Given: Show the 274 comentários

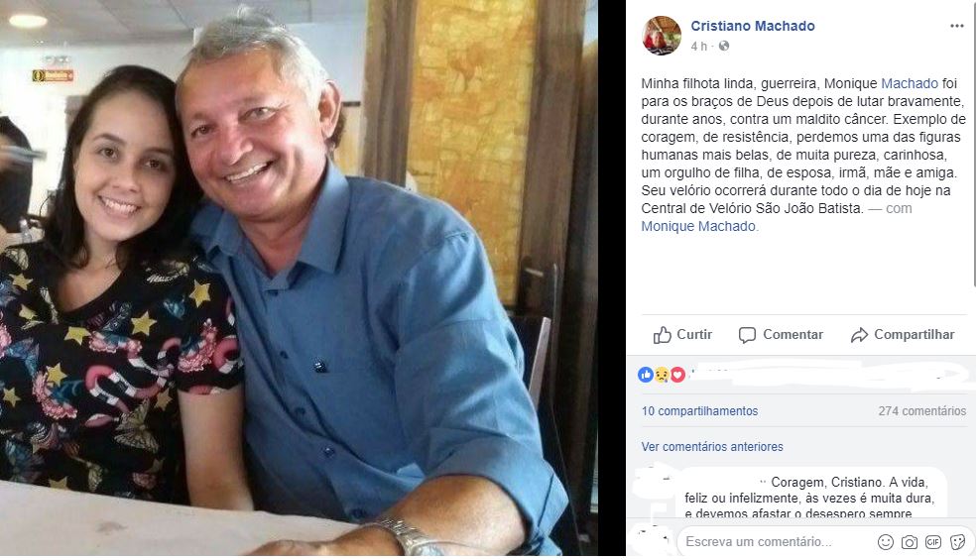Looking at the screenshot, I should pyautogui.click(x=921, y=411).
